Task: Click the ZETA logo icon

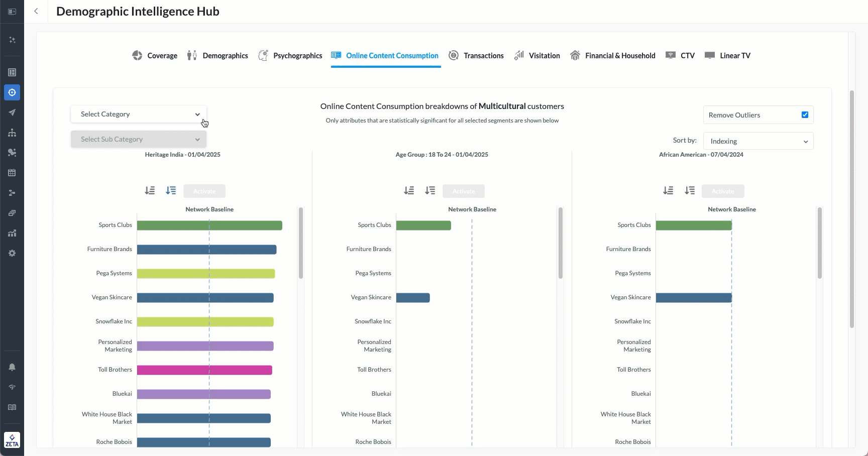Action: (x=12, y=440)
